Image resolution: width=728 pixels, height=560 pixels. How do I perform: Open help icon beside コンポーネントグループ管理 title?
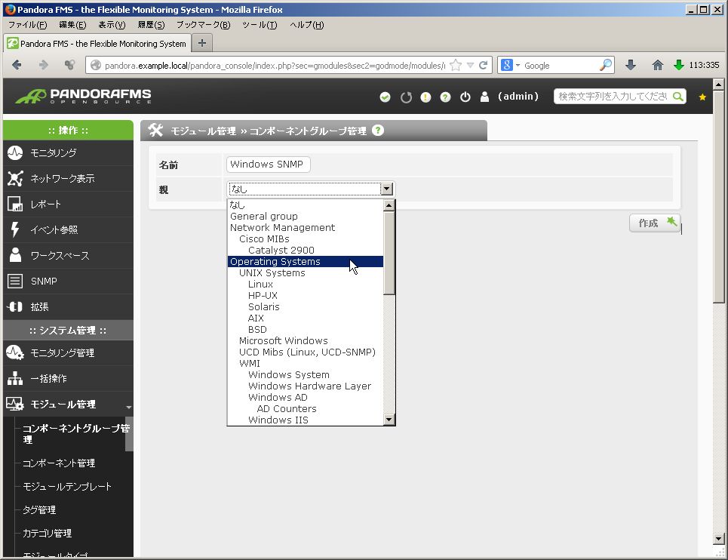[378, 131]
